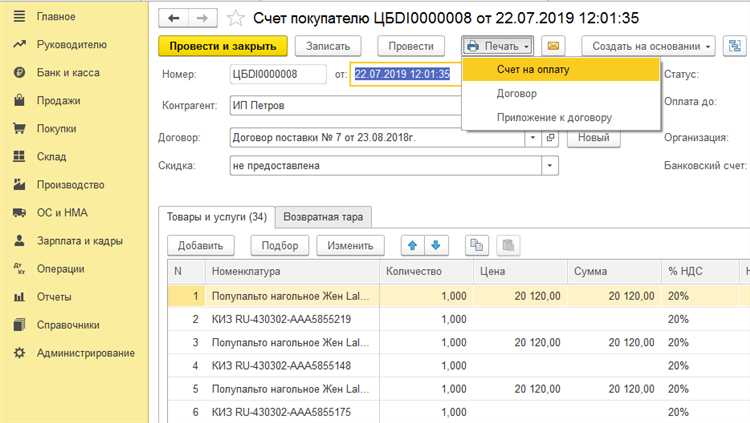Screen dimensions: 750x423
Task: Select row КИЗ RU-430302-AAA5855175
Action: (281, 412)
